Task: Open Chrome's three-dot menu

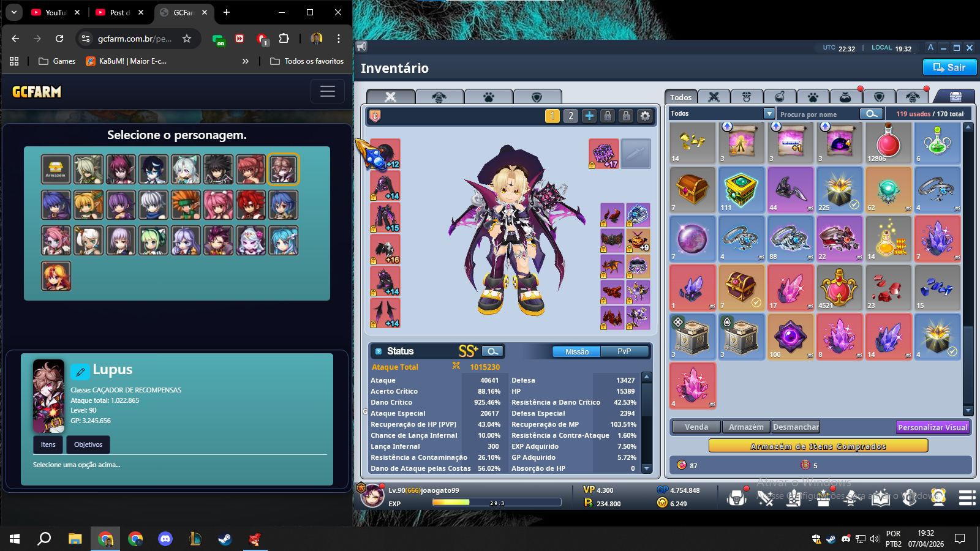Action: 339,39
